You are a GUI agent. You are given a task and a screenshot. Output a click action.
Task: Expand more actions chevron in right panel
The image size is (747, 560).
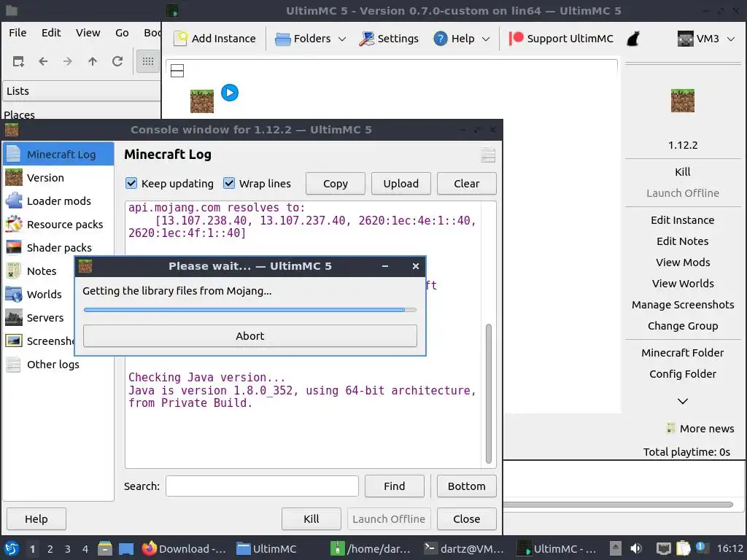[x=683, y=402]
